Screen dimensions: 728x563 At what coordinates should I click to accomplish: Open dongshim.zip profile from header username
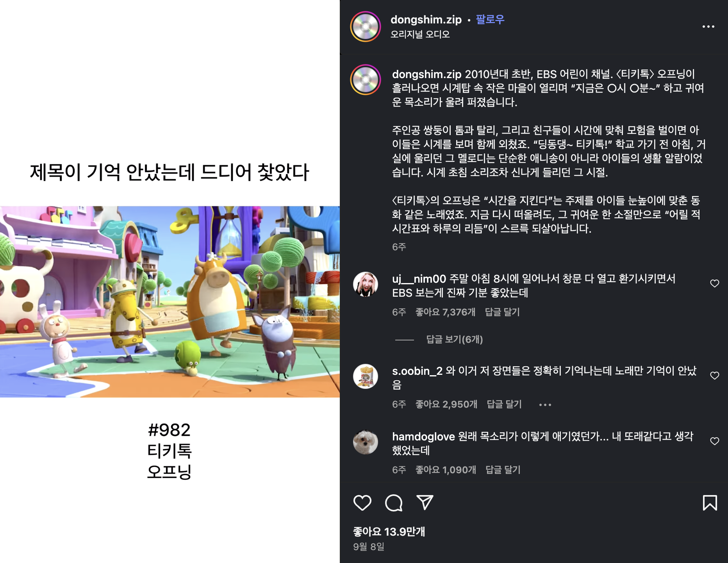[x=426, y=20]
